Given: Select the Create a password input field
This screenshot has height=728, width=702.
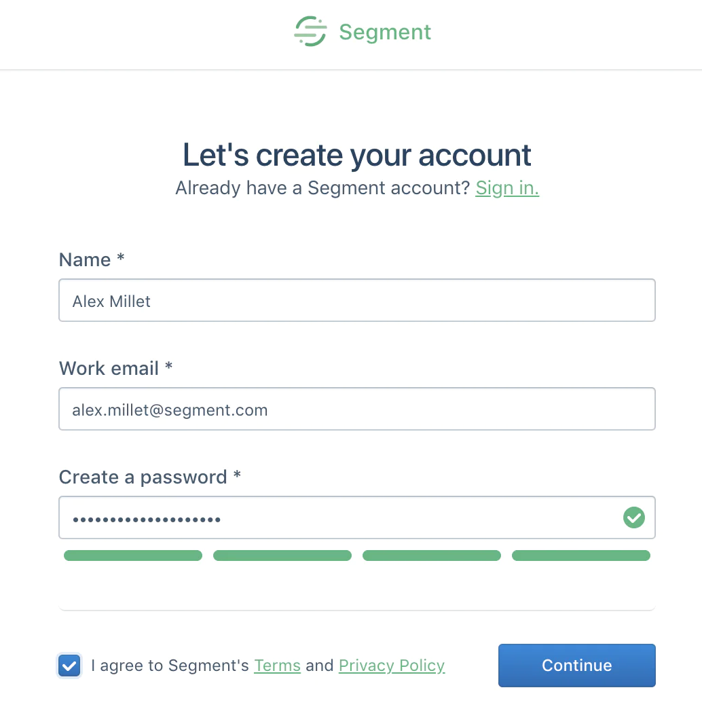Looking at the screenshot, I should [x=339, y=517].
